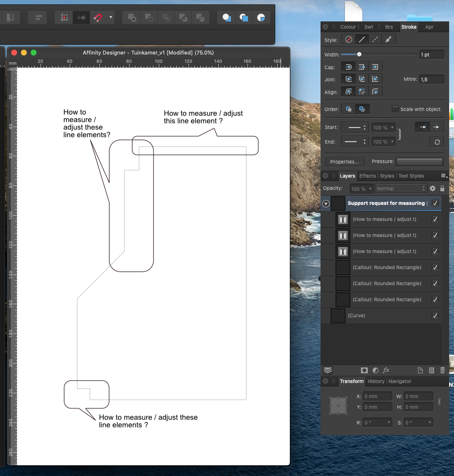Hide the second How to measure text layer
Viewport: 454px width, 476px height.
[x=435, y=235]
